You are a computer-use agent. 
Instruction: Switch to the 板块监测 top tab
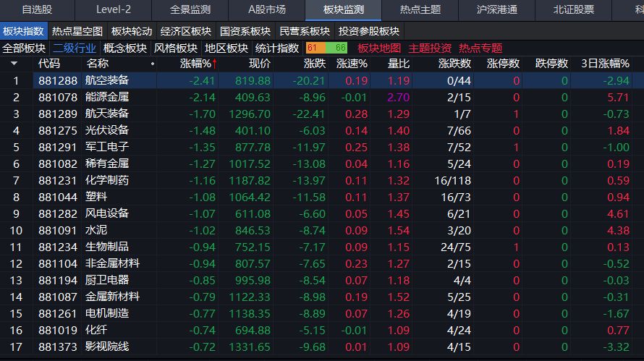pyautogui.click(x=343, y=9)
